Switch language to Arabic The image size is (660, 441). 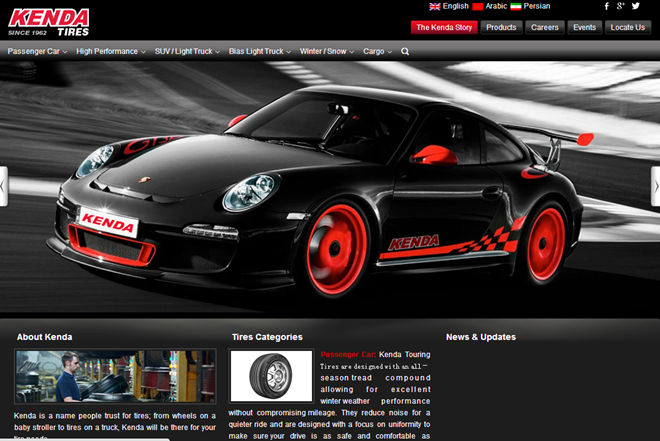pos(496,6)
